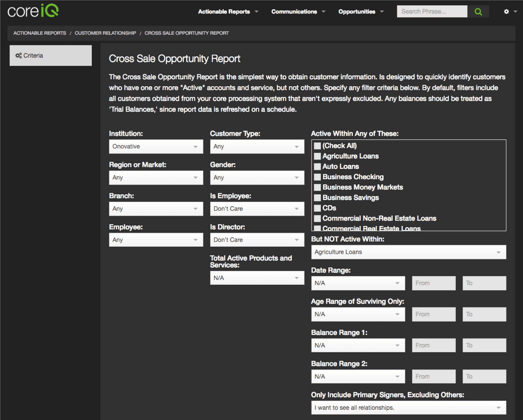Open the Gender dropdown
Viewport: 523px width, 420px height.
click(x=257, y=178)
